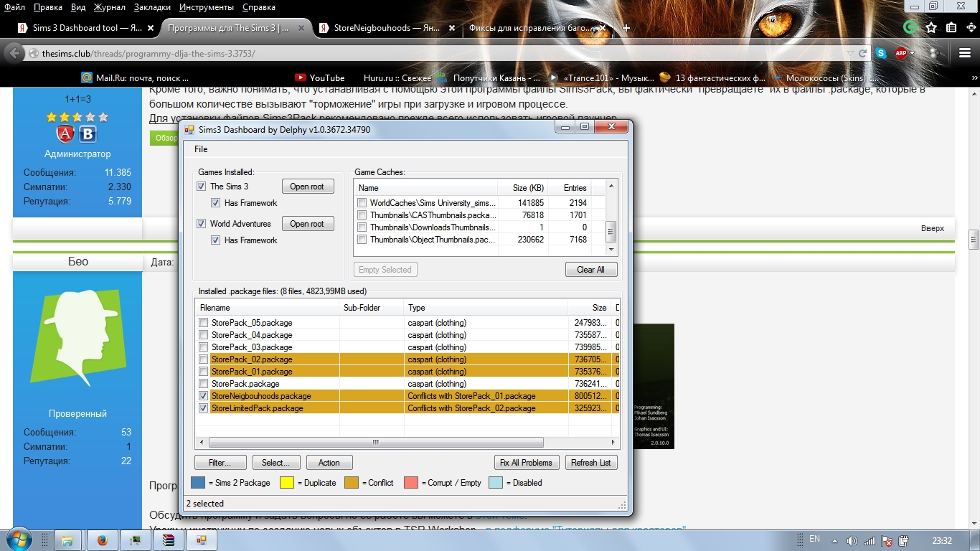Click the Beo user avatar image
The width and height of the screenshot is (980, 551).
(x=77, y=337)
